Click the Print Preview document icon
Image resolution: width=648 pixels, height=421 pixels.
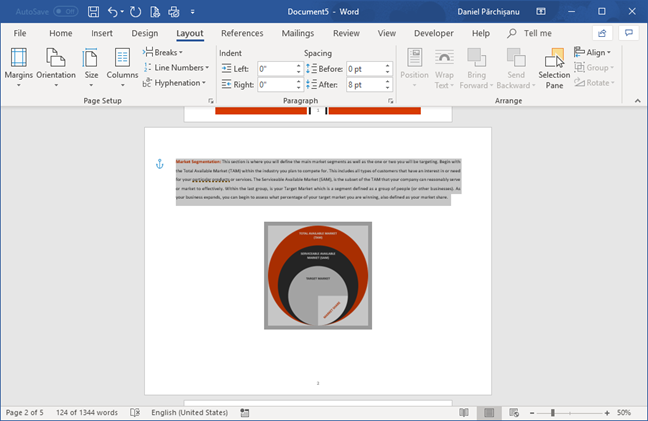point(155,12)
